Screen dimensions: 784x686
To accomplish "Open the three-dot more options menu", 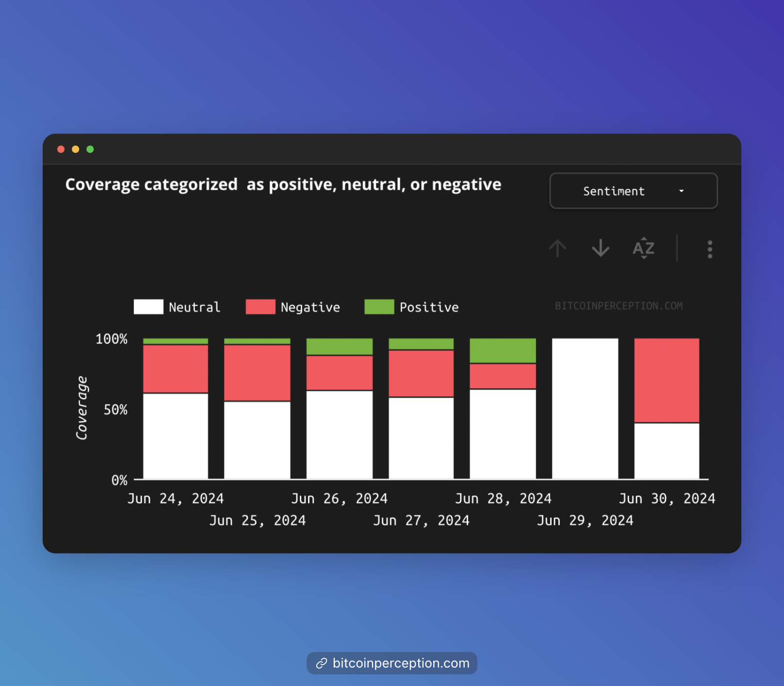I will (709, 249).
